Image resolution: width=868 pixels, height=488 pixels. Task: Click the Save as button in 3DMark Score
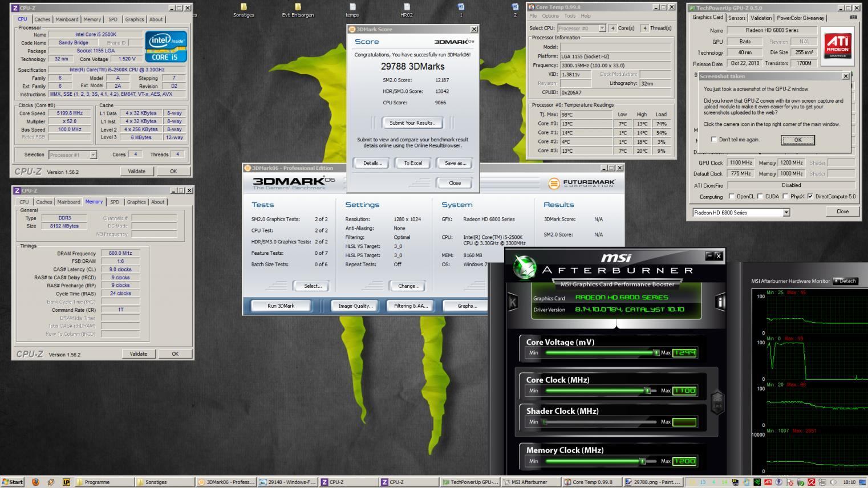click(455, 163)
